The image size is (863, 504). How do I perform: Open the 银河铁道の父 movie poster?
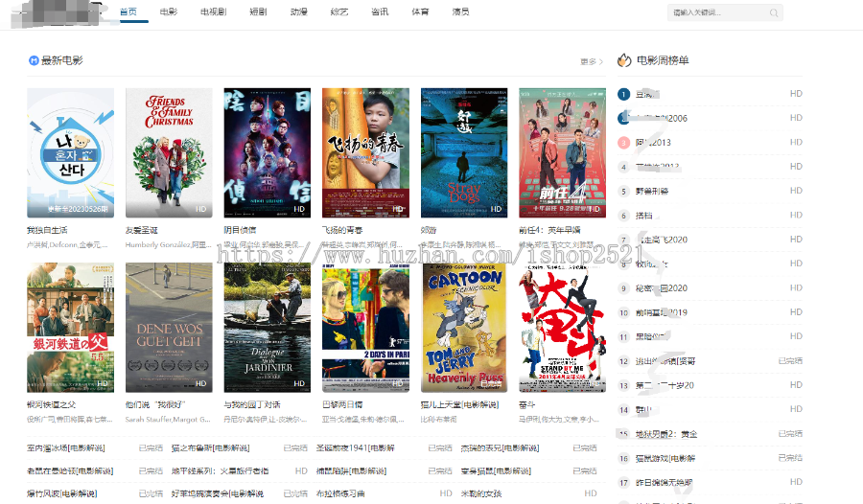(70, 328)
